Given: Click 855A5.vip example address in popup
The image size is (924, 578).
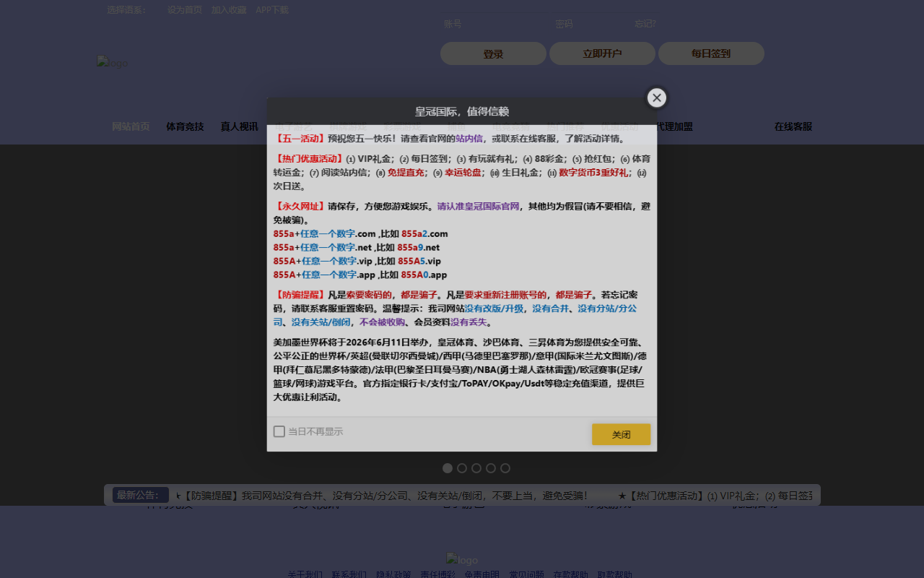Looking at the screenshot, I should (419, 261).
